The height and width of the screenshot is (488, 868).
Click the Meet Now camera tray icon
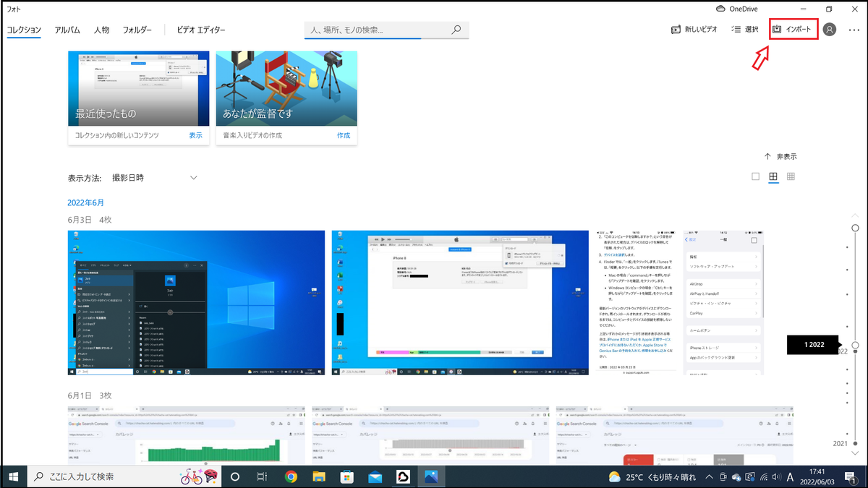pyautogui.click(x=723, y=476)
